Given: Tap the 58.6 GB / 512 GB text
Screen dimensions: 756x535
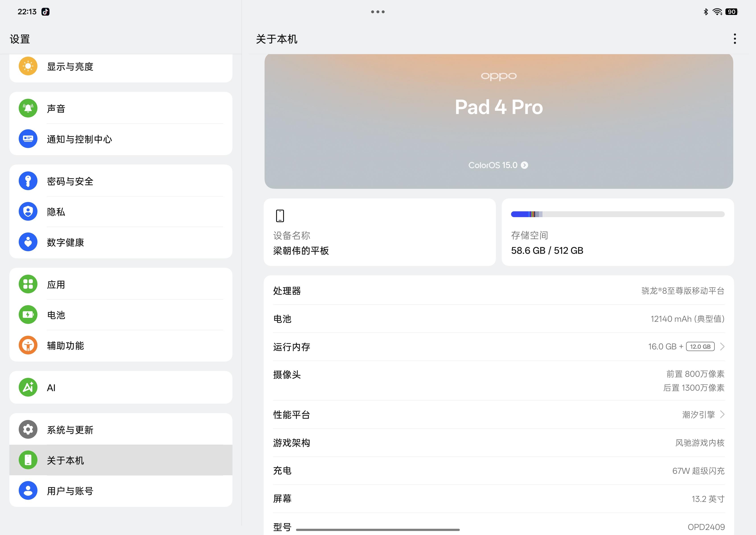Looking at the screenshot, I should [x=547, y=251].
